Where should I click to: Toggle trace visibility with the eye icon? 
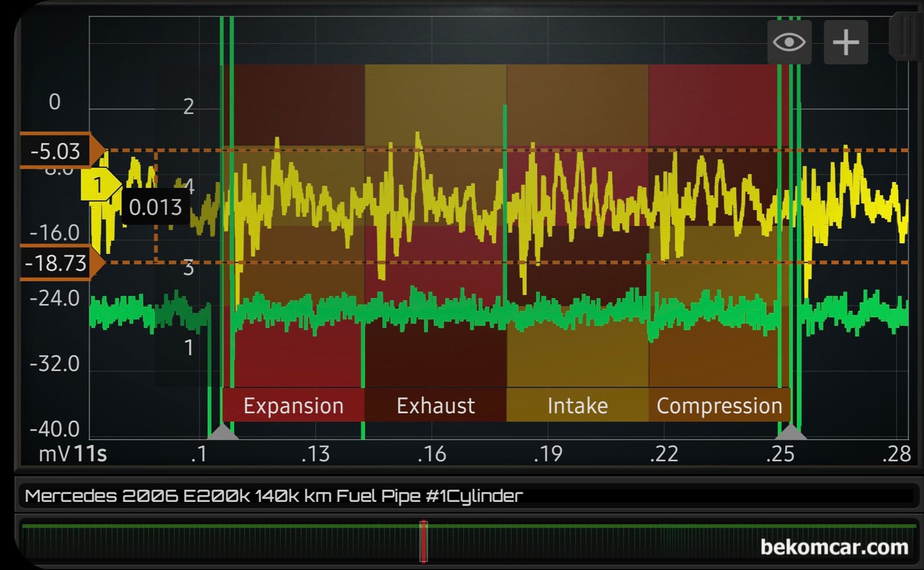pyautogui.click(x=789, y=42)
